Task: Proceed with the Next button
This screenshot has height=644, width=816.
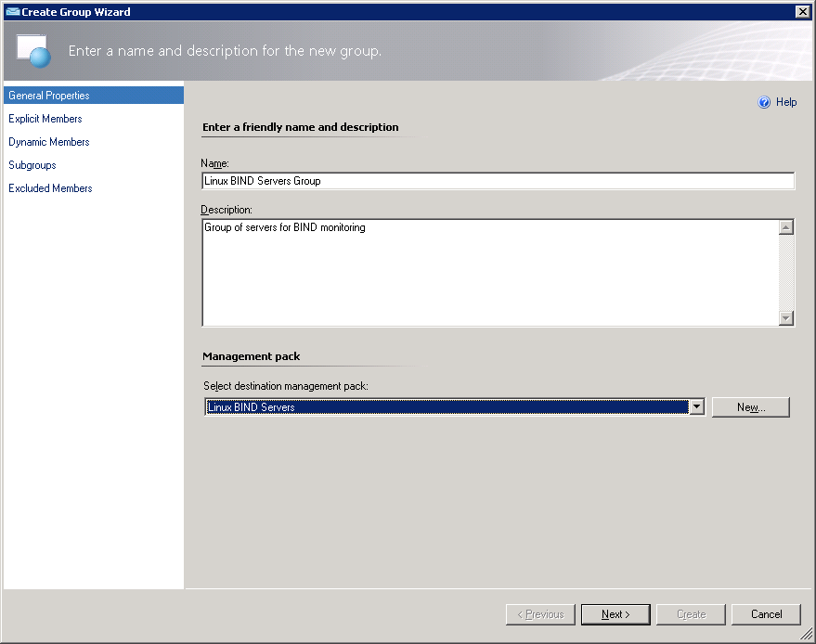Action: coord(615,614)
